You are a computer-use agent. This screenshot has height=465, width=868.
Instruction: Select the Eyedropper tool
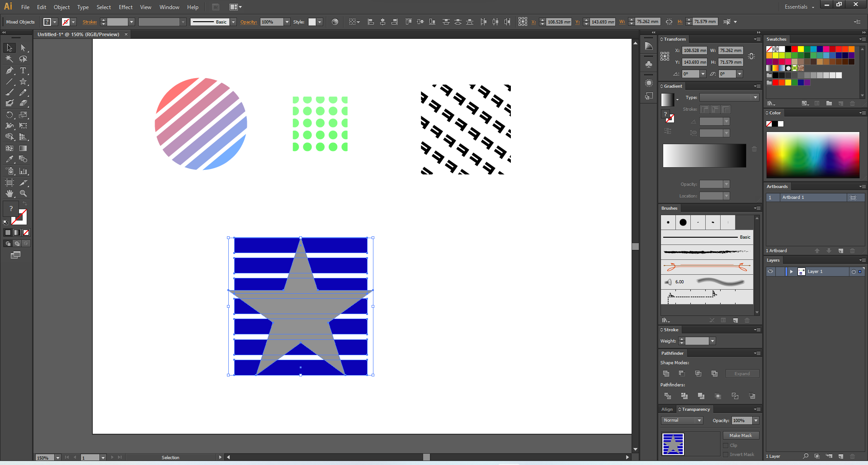[9, 159]
